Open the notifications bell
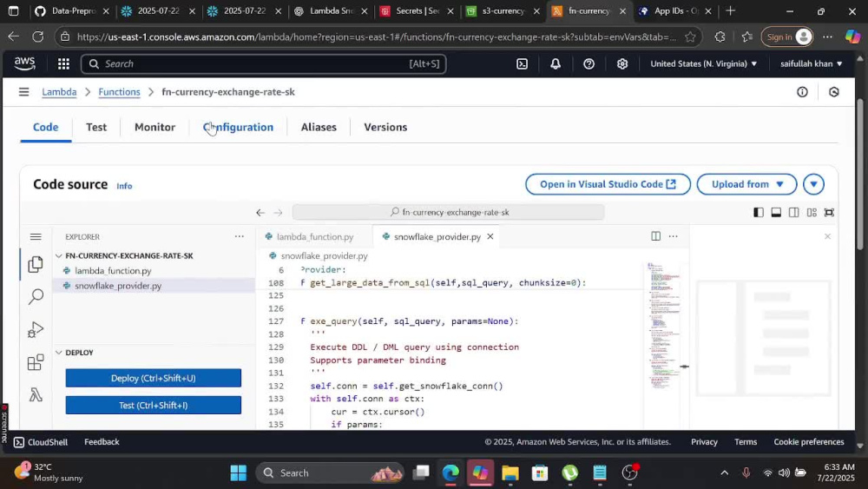Image resolution: width=868 pixels, height=489 pixels. (x=556, y=63)
